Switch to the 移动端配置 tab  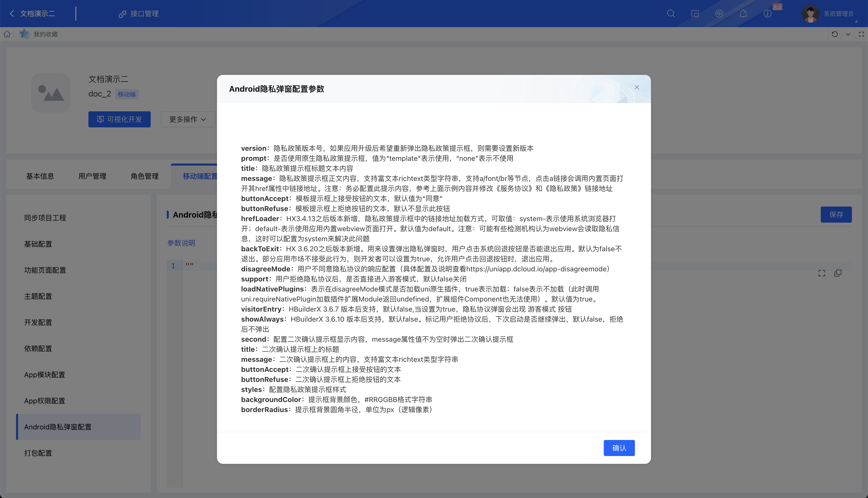coord(200,176)
